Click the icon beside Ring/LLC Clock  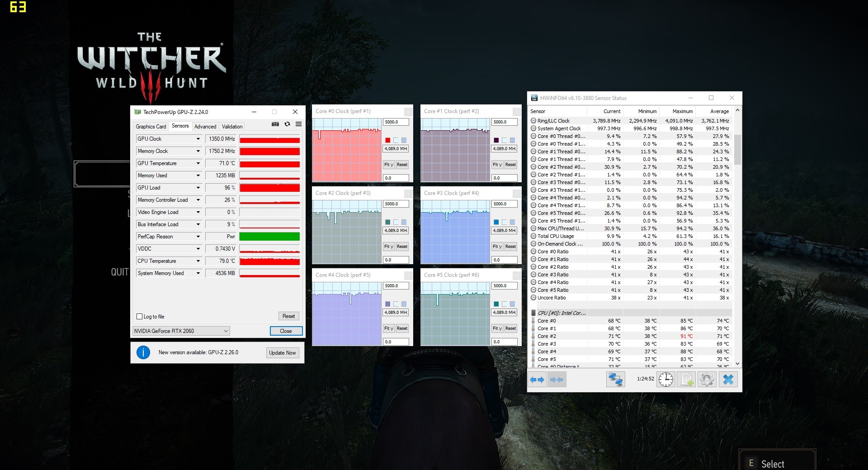pos(533,121)
